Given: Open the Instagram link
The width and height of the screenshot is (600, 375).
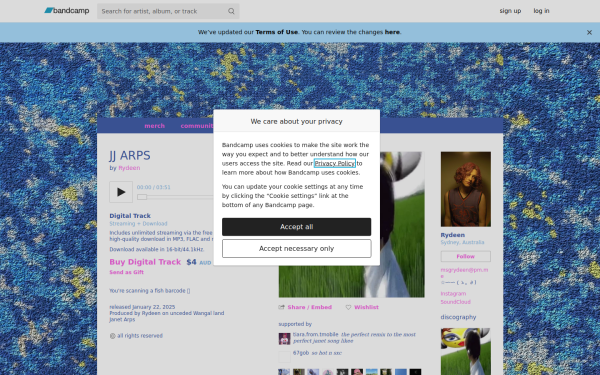Looking at the screenshot, I should point(453,293).
